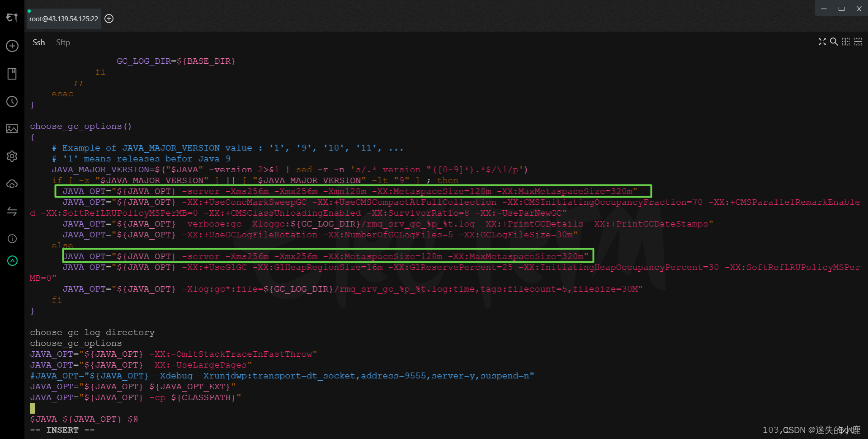The image size is (868, 439).
Task: Split terminal vertically icon
Action: [846, 42]
